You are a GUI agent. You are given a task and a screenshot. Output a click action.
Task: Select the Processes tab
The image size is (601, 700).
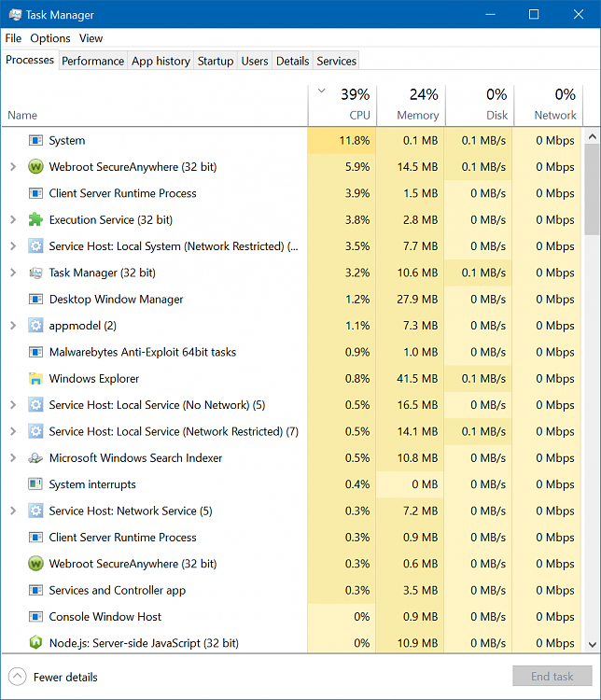30,60
